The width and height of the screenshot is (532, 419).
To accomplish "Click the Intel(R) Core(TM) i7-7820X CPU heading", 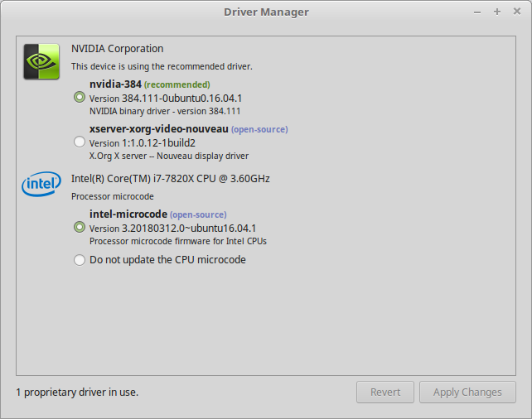I will 171,179.
